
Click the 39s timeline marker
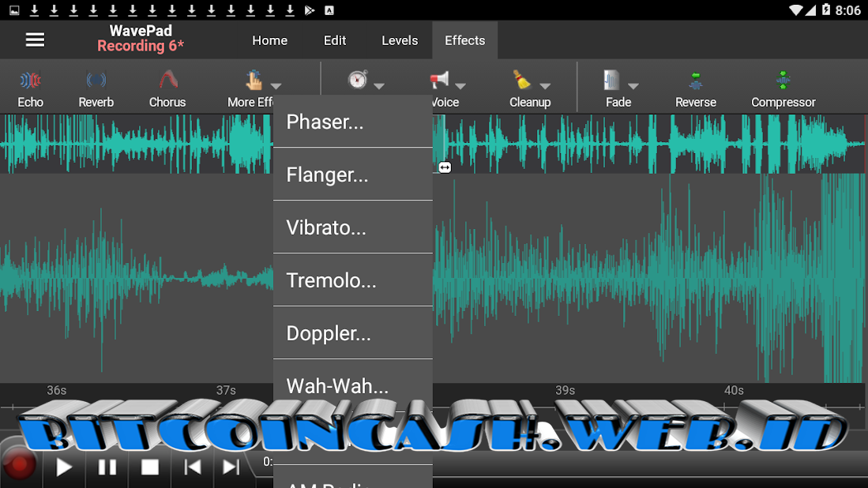coord(566,390)
